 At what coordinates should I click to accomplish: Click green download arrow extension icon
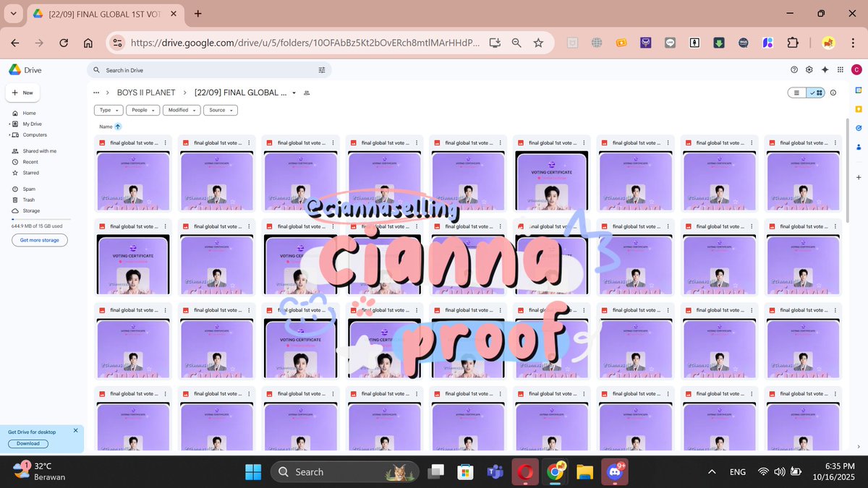tap(718, 43)
